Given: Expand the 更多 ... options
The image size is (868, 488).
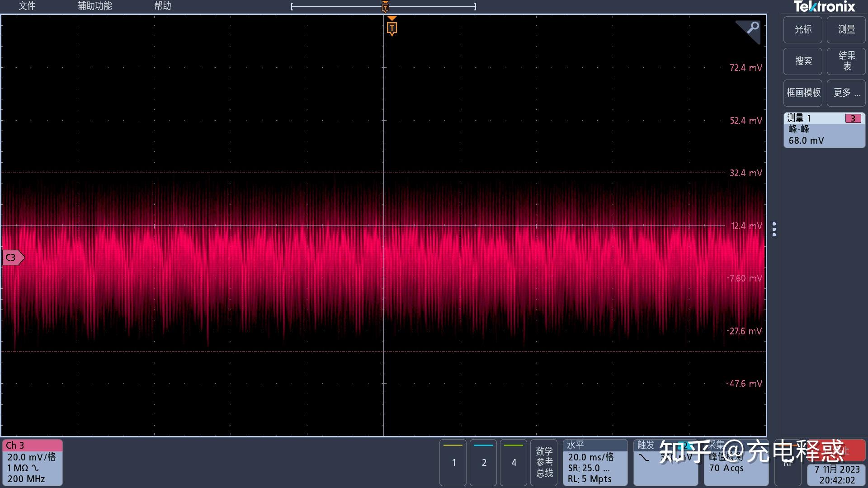Looking at the screenshot, I should click(x=846, y=93).
